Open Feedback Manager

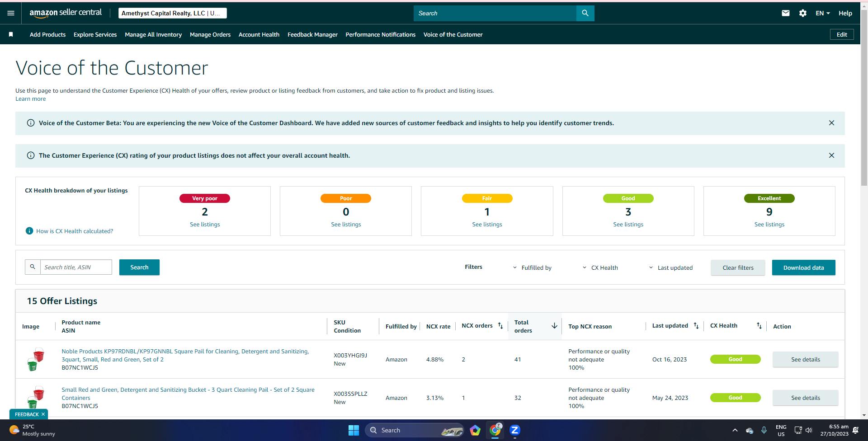coord(312,34)
